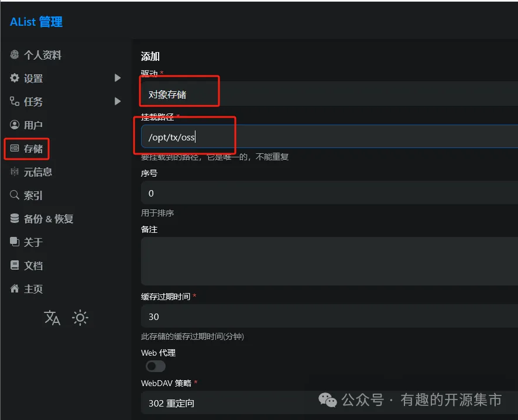Click the Web 代理 label
The image size is (518, 420).
click(x=158, y=353)
